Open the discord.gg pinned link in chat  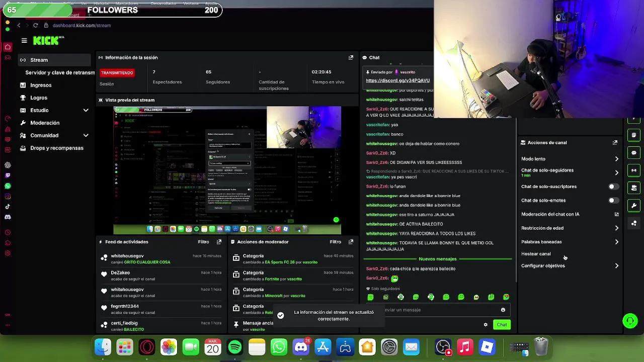[x=397, y=80]
